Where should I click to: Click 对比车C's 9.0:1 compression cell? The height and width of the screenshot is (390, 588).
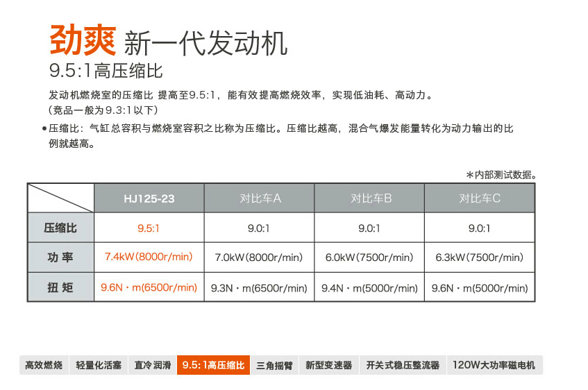pyautogui.click(x=480, y=228)
